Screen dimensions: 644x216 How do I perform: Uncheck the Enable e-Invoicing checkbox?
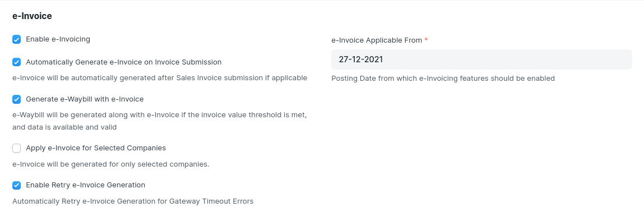point(16,39)
